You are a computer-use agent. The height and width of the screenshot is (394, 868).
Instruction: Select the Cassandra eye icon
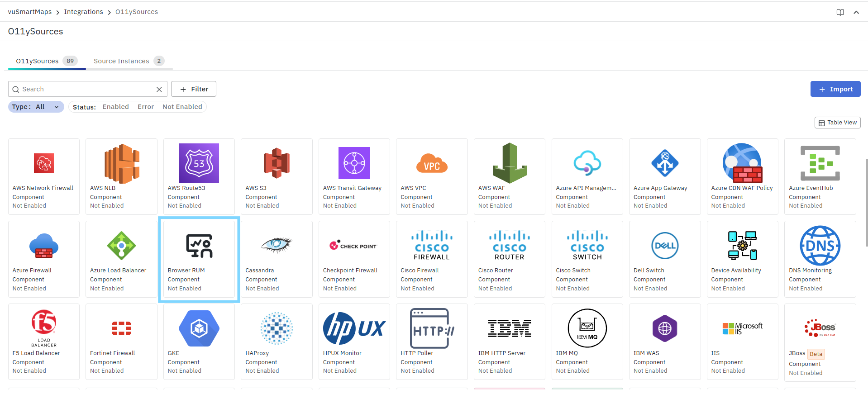[x=277, y=245]
